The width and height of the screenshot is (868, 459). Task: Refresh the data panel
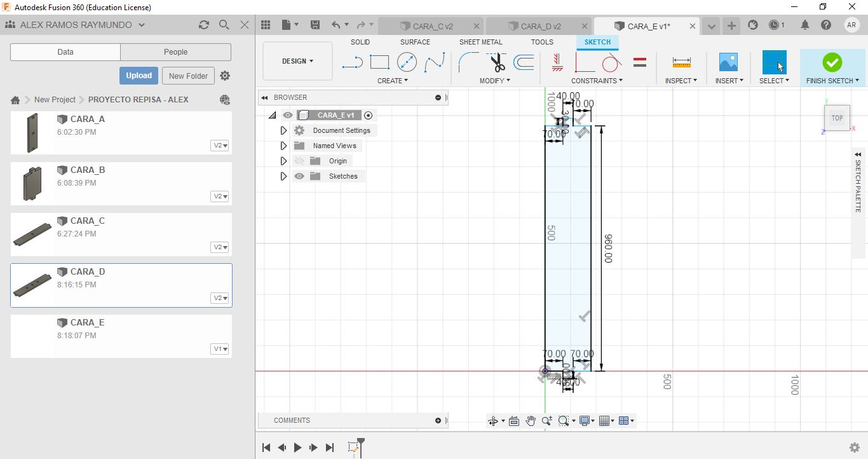(x=203, y=25)
